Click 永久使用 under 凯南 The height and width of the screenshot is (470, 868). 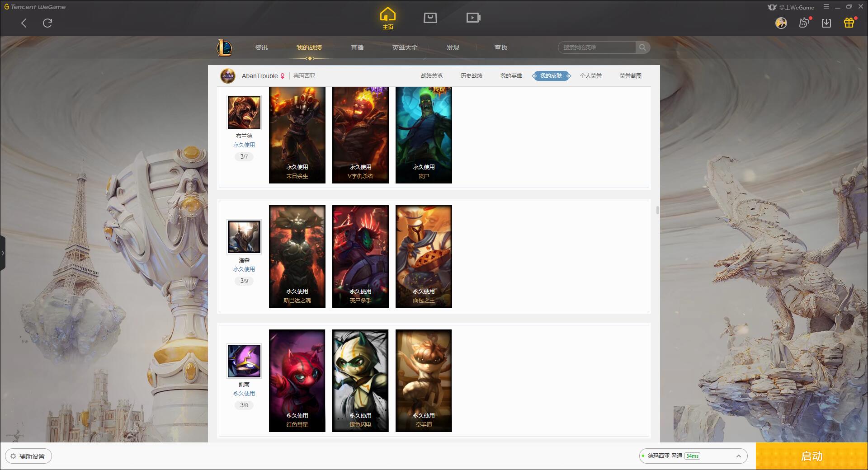pos(244,394)
